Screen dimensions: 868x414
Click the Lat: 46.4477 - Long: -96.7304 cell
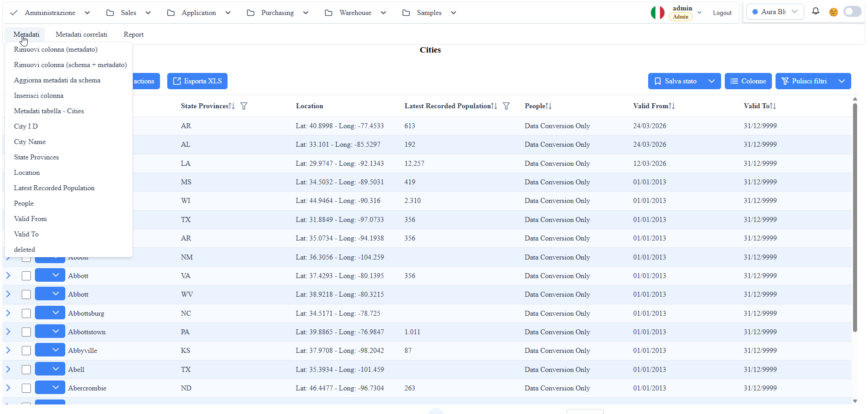(x=340, y=388)
